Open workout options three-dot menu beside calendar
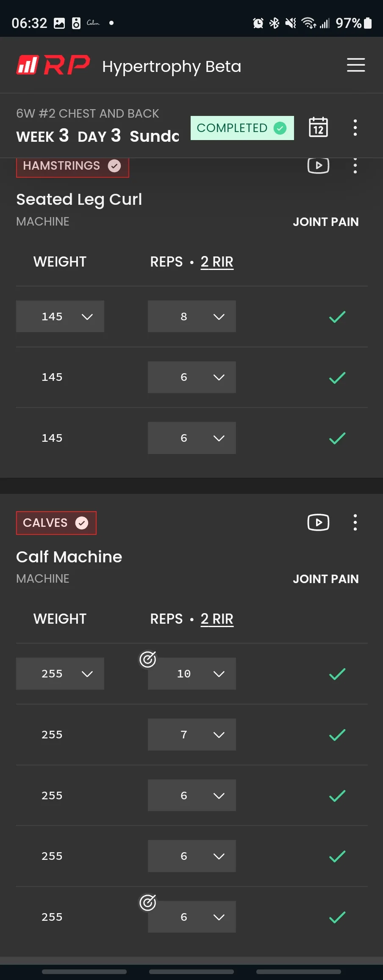The width and height of the screenshot is (383, 980). 355,127
